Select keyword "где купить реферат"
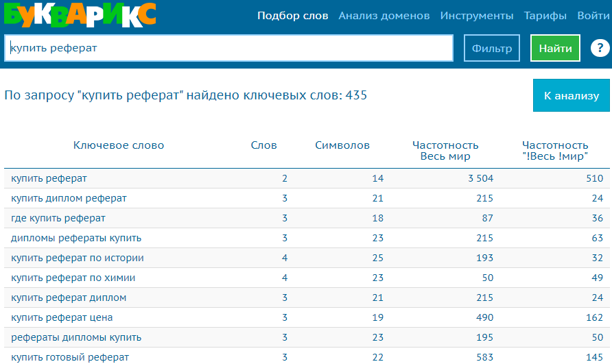This screenshot has height=364, width=612. tap(58, 219)
